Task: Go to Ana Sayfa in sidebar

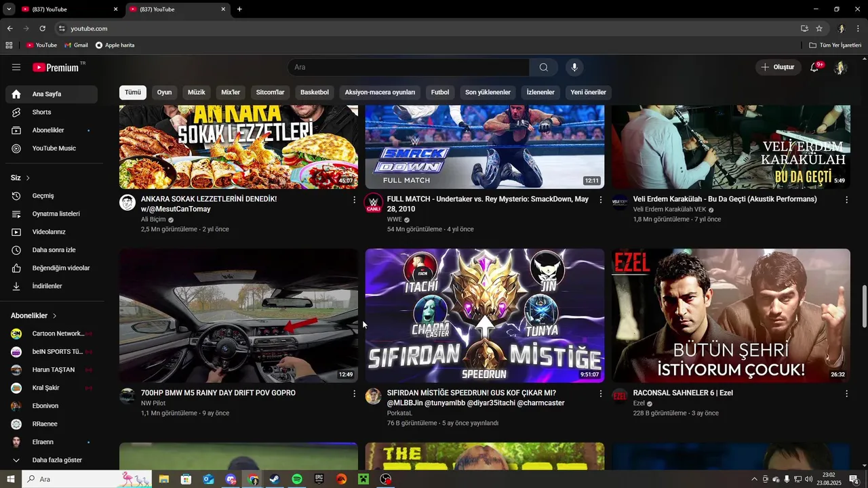Action: 52,94
